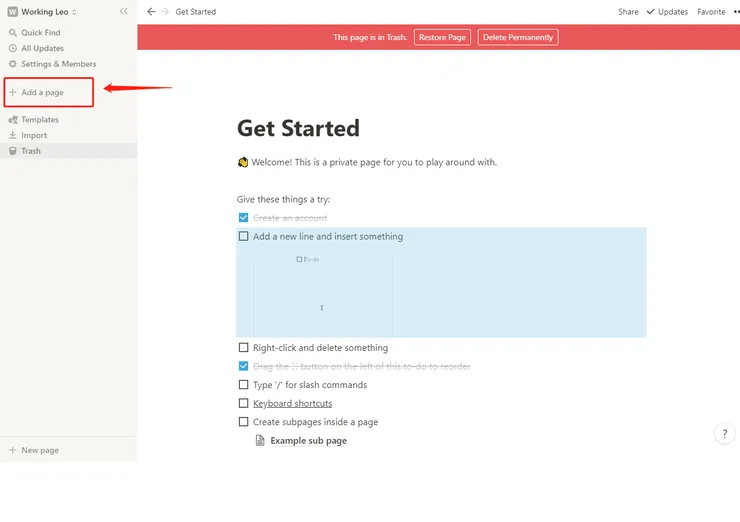Collapse the sidebar with double chevron icon
The height and width of the screenshot is (522, 740).
124,11
